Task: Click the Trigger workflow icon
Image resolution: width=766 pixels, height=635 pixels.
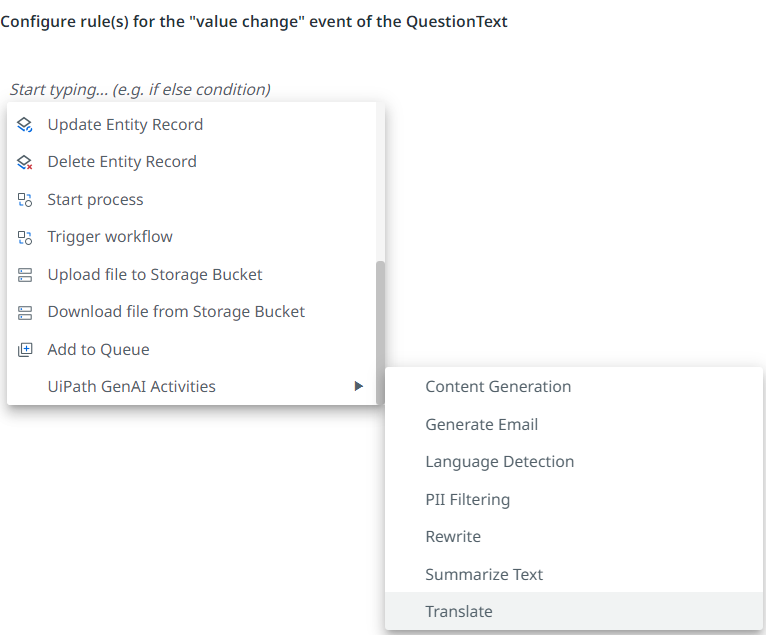Action: tap(25, 237)
